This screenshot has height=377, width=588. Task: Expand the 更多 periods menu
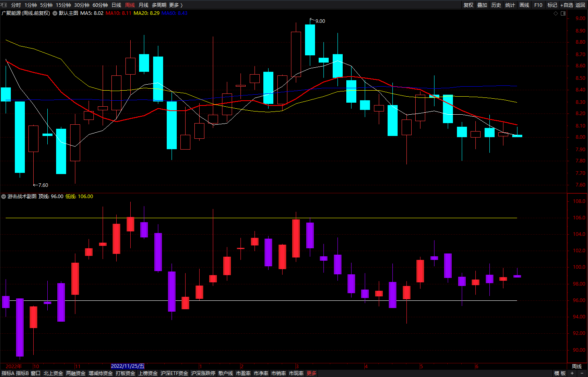click(x=176, y=5)
